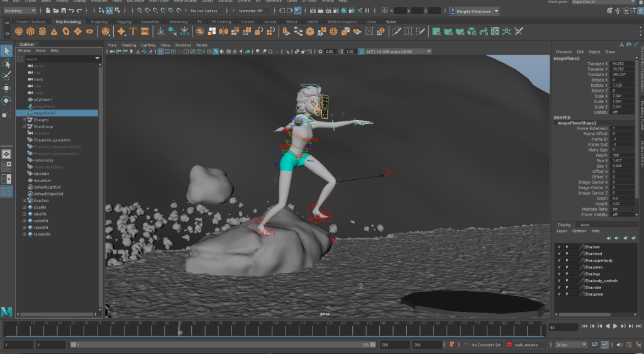This screenshot has width=644, height=354.
Task: Click the Save Scene floppy icon
Action: pyautogui.click(x=64, y=11)
